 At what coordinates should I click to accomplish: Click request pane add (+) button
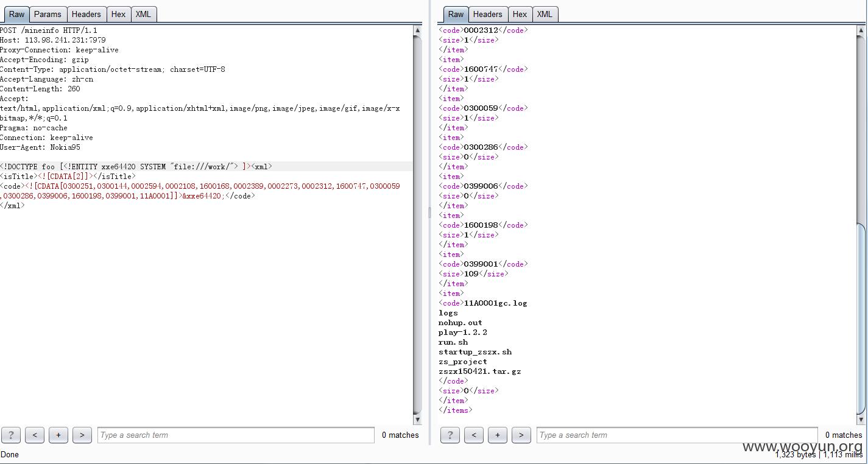[x=58, y=435]
